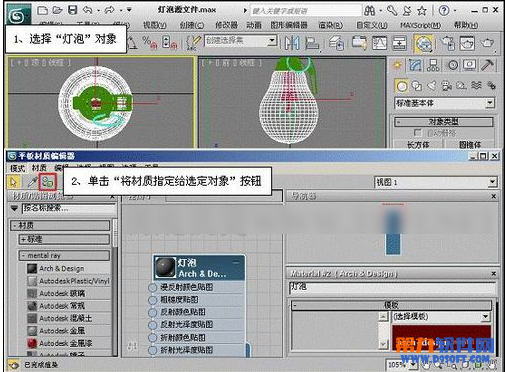Viewport: 506px width, 372px height.
Task: Toggle the 灯泡 node input socket 漫反射颜色贴图
Action: tap(152, 287)
